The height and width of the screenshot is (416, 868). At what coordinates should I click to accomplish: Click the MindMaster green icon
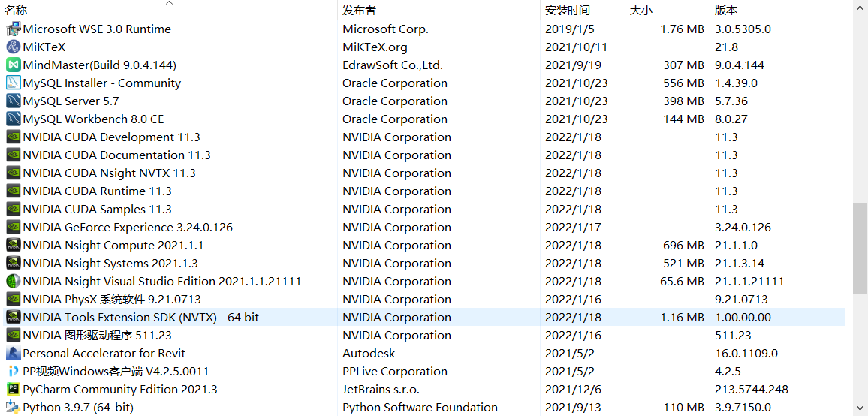point(14,65)
